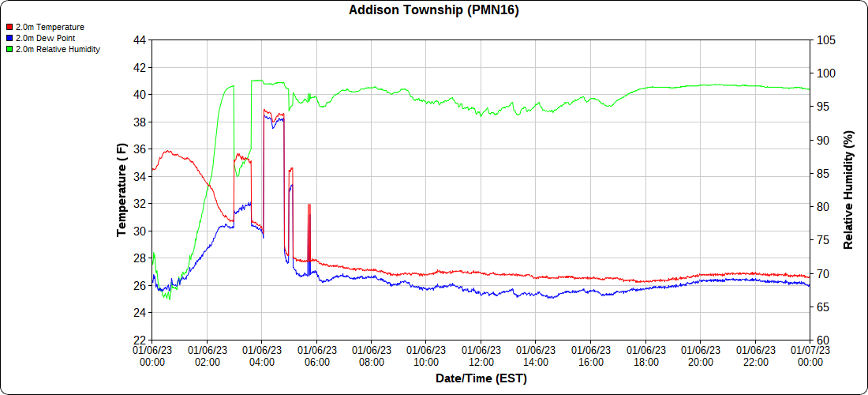
Task: Click the 'Temperature ( F)' left axis title
Action: pos(122,190)
